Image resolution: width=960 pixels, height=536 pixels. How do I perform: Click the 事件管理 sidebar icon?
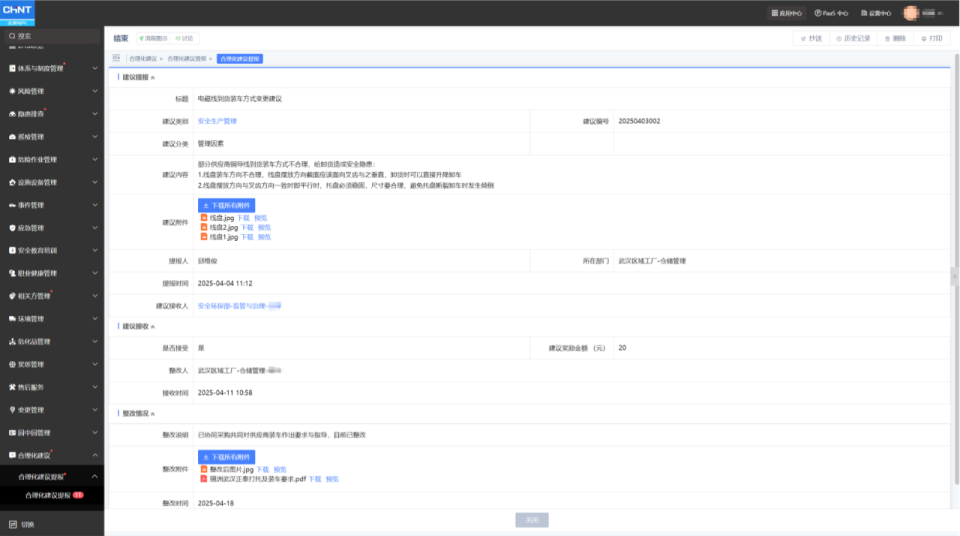pyautogui.click(x=12, y=205)
